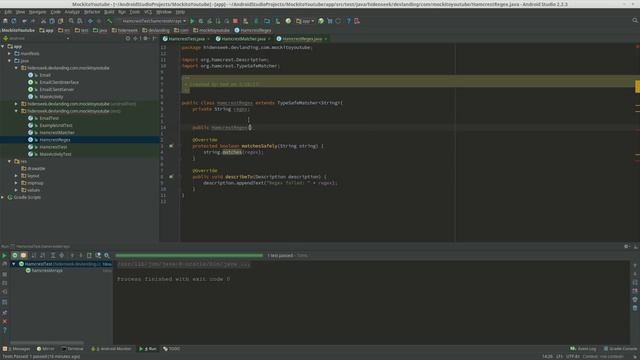
Task: Click the Make Project hammer icon
Action: point(109,21)
